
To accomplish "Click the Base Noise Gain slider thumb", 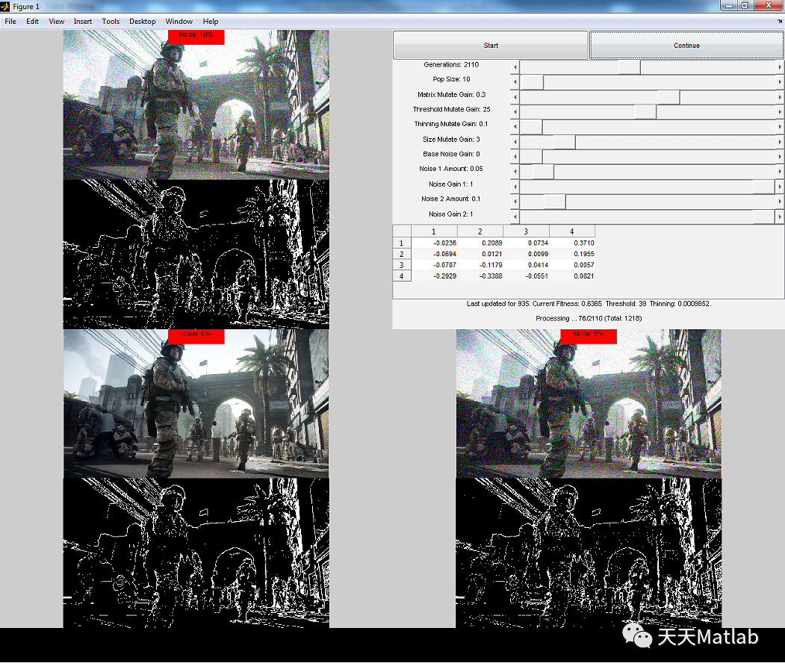I will 532,157.
